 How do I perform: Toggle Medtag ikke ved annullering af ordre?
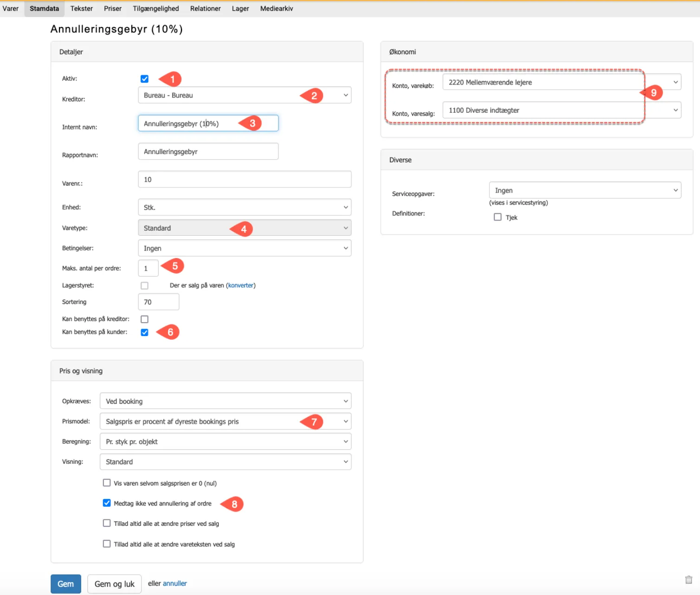(107, 503)
